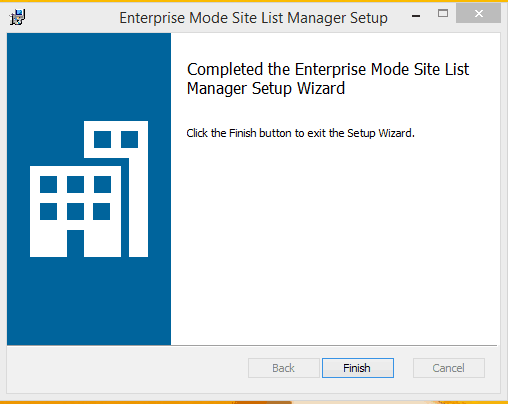The width and height of the screenshot is (508, 404).
Task: Click the doorway of the office building icon
Action: [75, 243]
